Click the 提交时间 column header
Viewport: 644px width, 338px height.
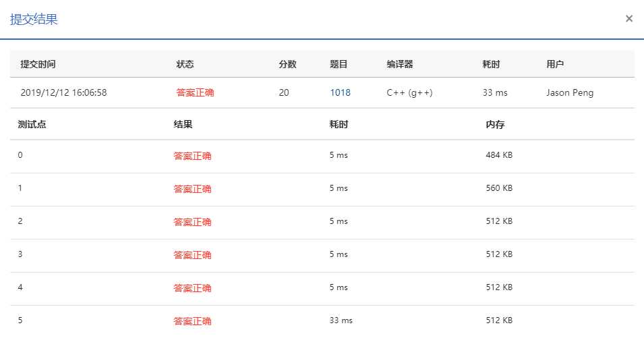tap(38, 64)
